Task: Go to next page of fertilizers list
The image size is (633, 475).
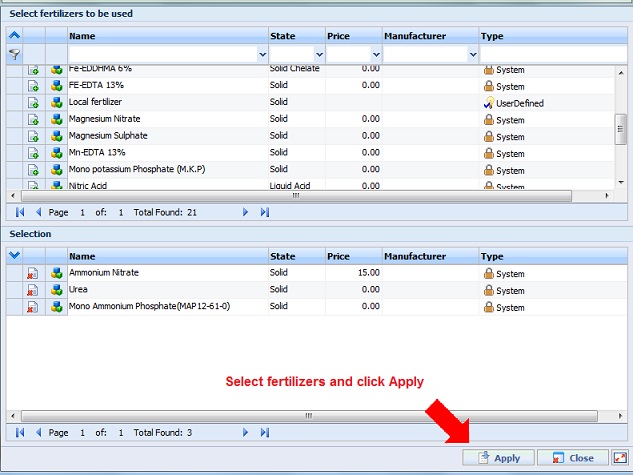Action: (245, 212)
